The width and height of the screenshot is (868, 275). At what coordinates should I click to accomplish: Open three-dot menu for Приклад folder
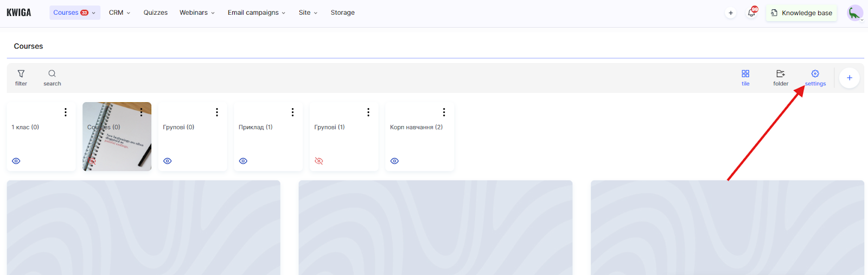pyautogui.click(x=292, y=112)
